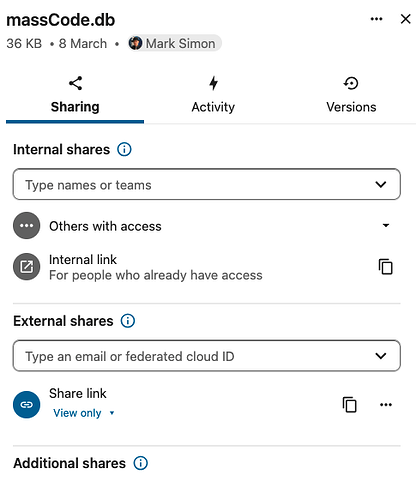
Task: Click the blue Share link chain icon
Action: click(x=27, y=405)
